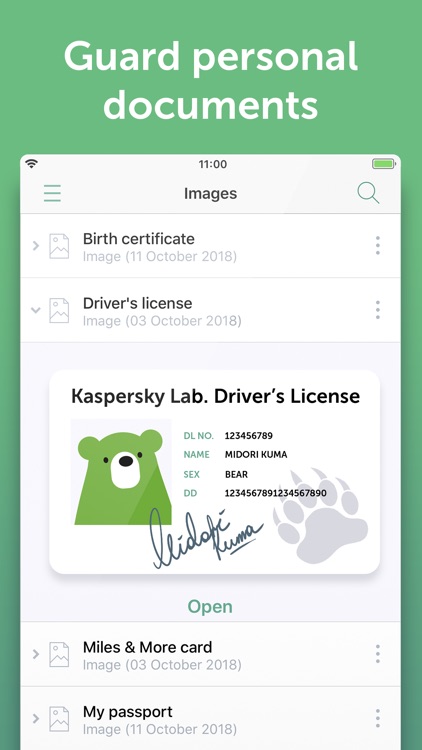Select the Miles & More card title
The height and width of the screenshot is (750, 422).
tap(147, 647)
